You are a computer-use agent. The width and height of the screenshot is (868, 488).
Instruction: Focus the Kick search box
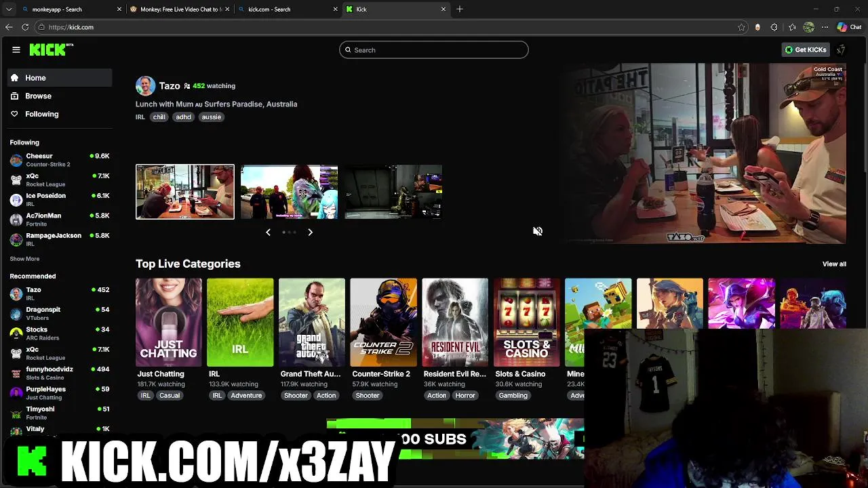(x=434, y=50)
